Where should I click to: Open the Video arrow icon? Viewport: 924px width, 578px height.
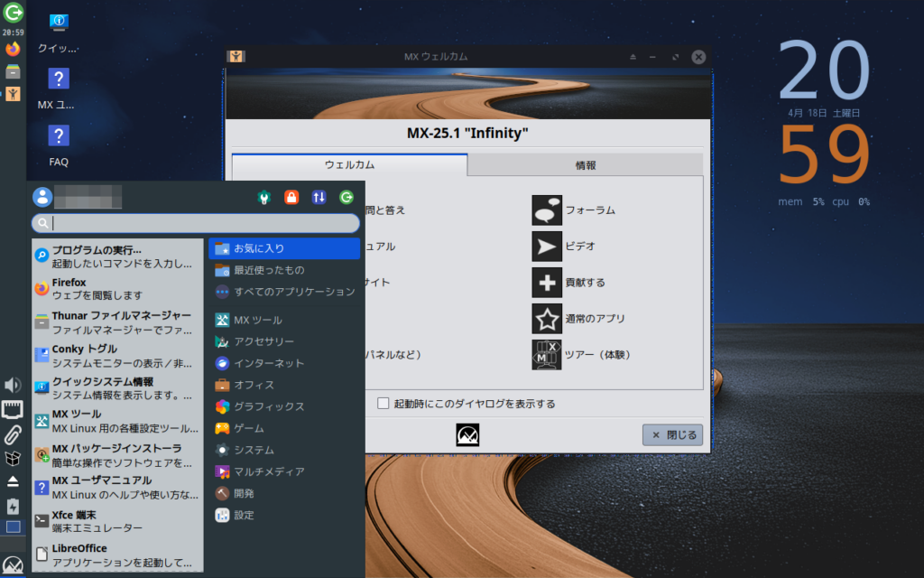(x=547, y=247)
